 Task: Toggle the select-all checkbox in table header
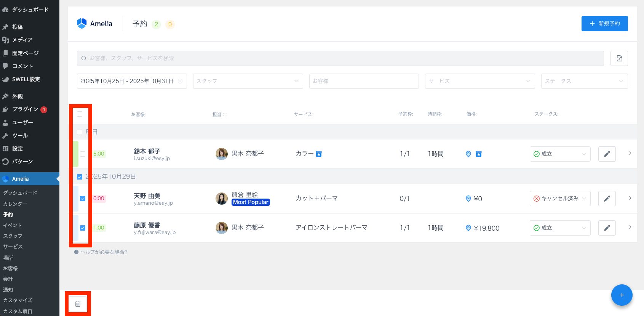[x=80, y=114]
